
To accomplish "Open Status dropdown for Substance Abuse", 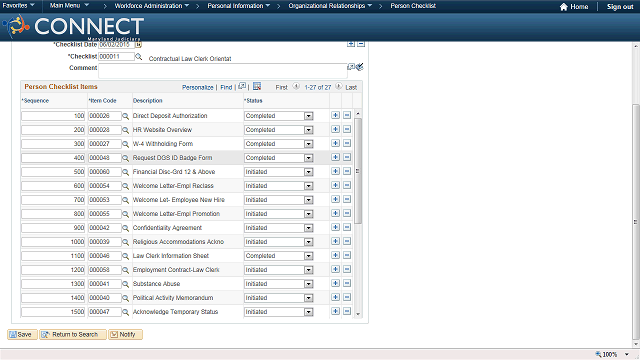I will [309, 284].
